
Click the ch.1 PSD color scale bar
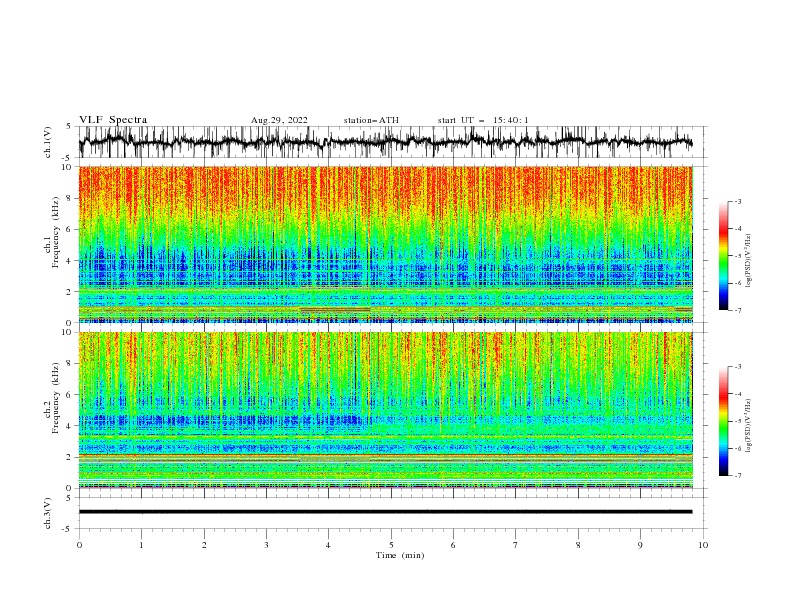coord(723,256)
